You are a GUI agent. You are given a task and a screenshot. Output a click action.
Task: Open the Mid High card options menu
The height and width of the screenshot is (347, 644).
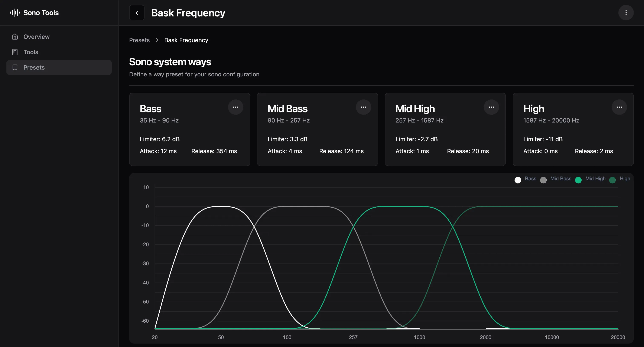(x=491, y=107)
